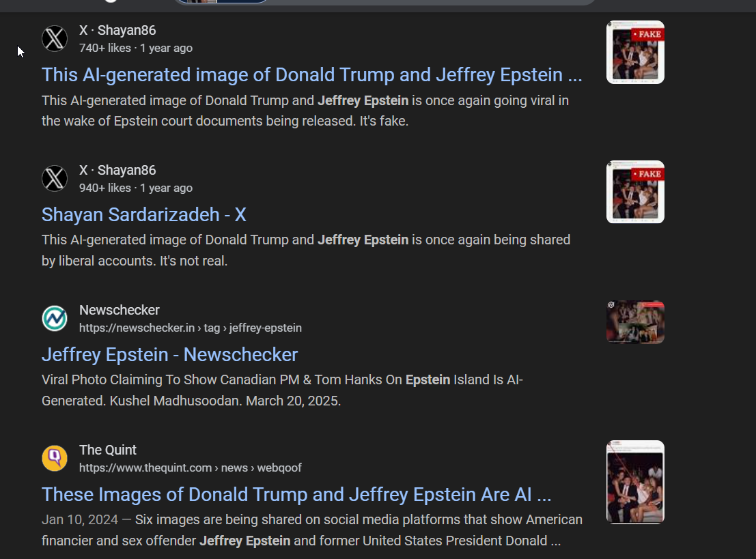This screenshot has height=559, width=756.
Task: Click 'X · Shayan86' source above 740+ likes
Action: pyautogui.click(x=117, y=30)
